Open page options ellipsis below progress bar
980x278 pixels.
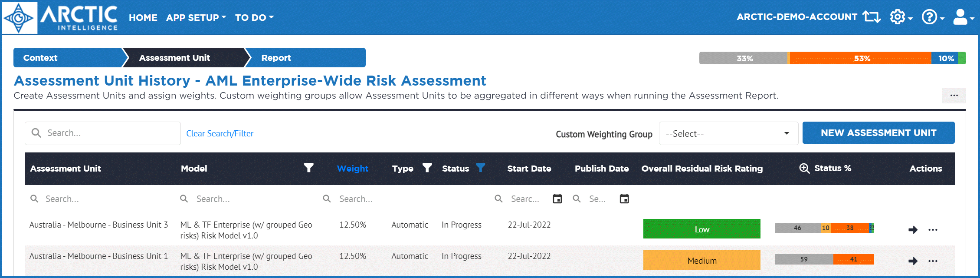pyautogui.click(x=954, y=96)
